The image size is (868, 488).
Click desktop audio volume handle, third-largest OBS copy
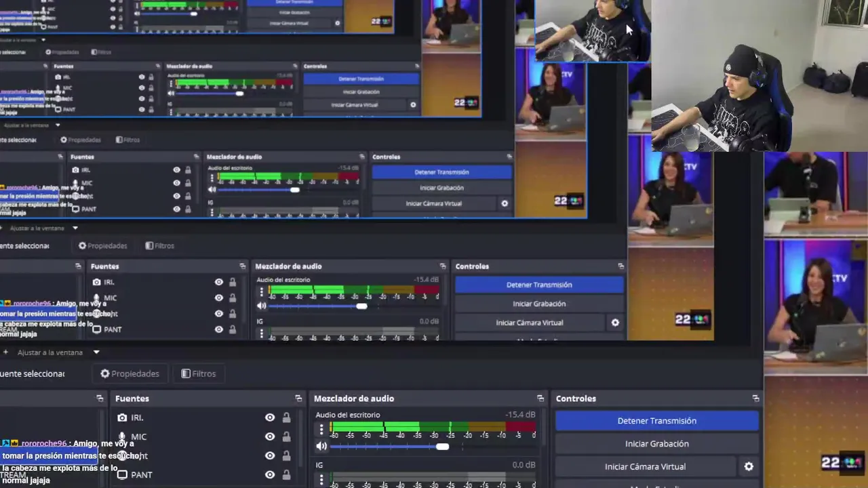tap(294, 190)
